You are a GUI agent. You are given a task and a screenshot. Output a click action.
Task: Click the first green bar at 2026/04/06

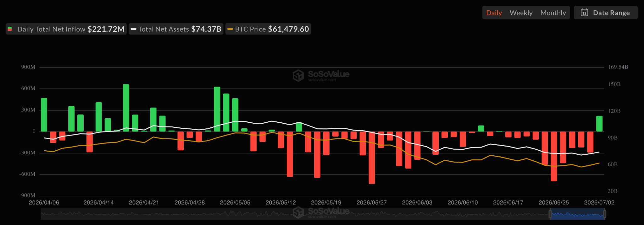(44, 115)
